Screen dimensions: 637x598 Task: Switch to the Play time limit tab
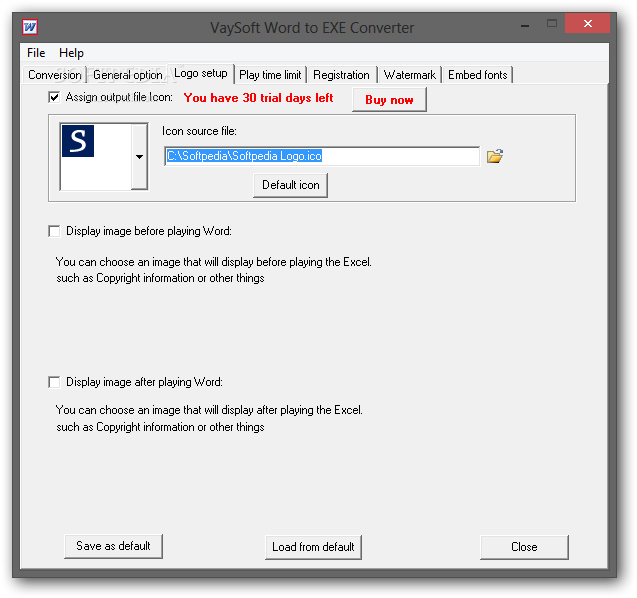[270, 75]
